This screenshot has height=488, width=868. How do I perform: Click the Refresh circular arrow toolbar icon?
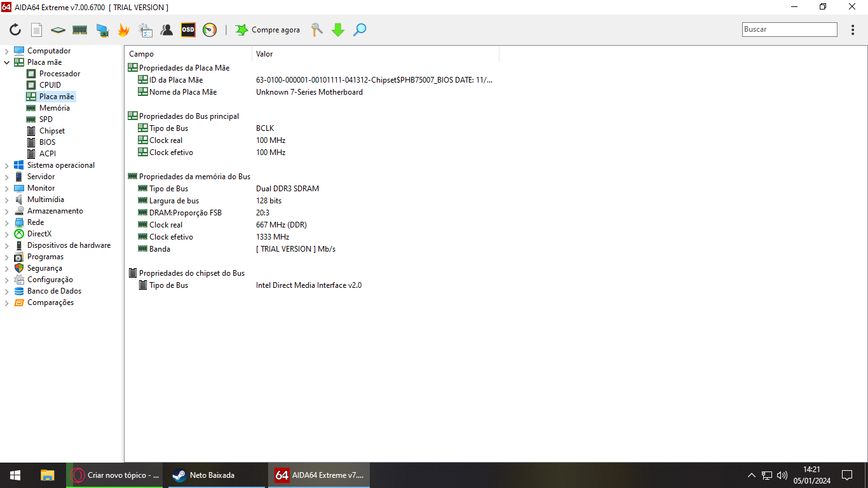(x=15, y=30)
